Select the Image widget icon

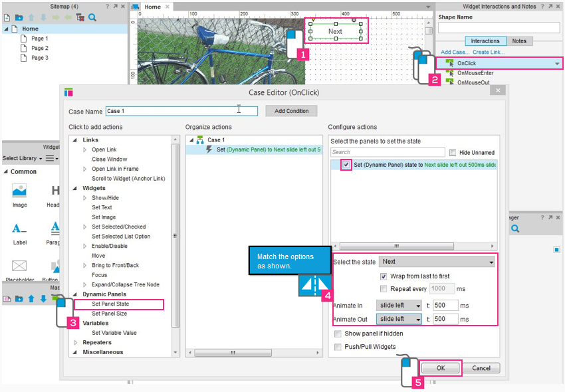19,191
